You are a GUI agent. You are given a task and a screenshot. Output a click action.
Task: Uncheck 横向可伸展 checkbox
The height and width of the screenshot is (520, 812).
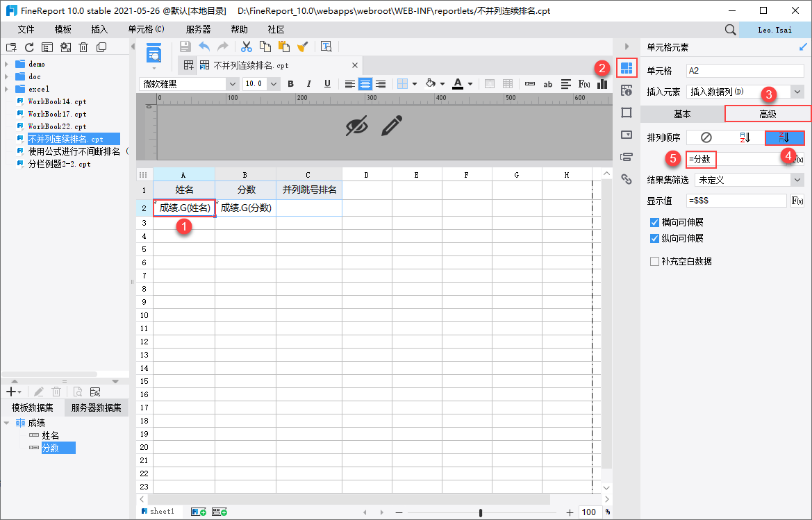pyautogui.click(x=654, y=222)
